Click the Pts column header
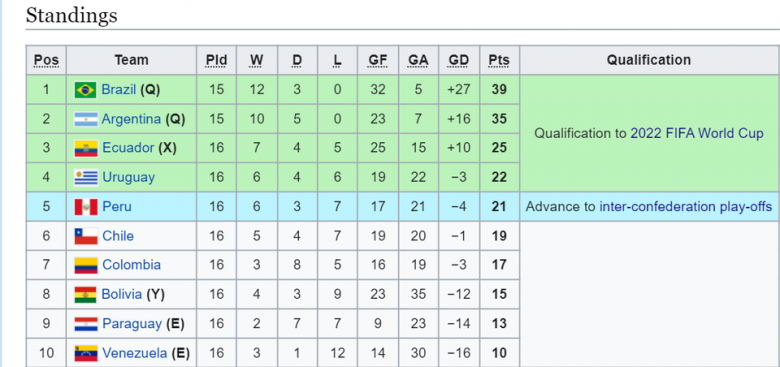This screenshot has height=367, width=780. [x=499, y=60]
